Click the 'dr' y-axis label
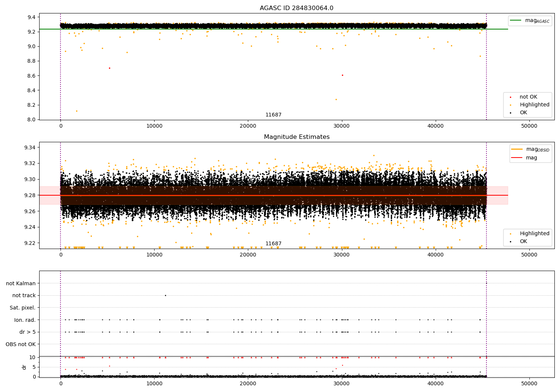 click(24, 367)
